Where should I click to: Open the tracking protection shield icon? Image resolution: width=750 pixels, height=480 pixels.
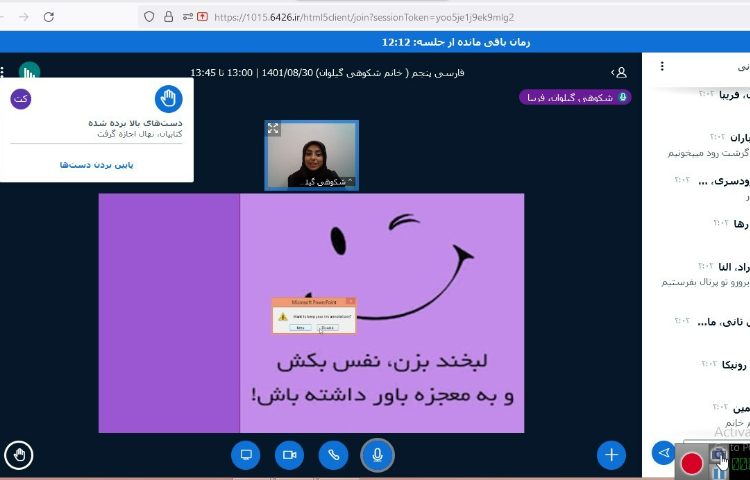point(149,17)
